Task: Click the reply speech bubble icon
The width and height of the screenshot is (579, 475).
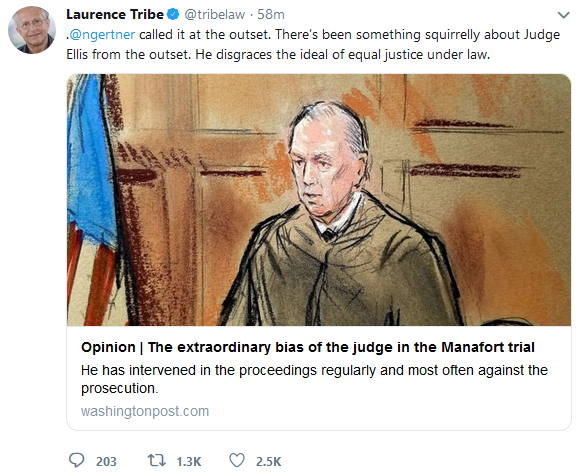Action: pyautogui.click(x=77, y=461)
